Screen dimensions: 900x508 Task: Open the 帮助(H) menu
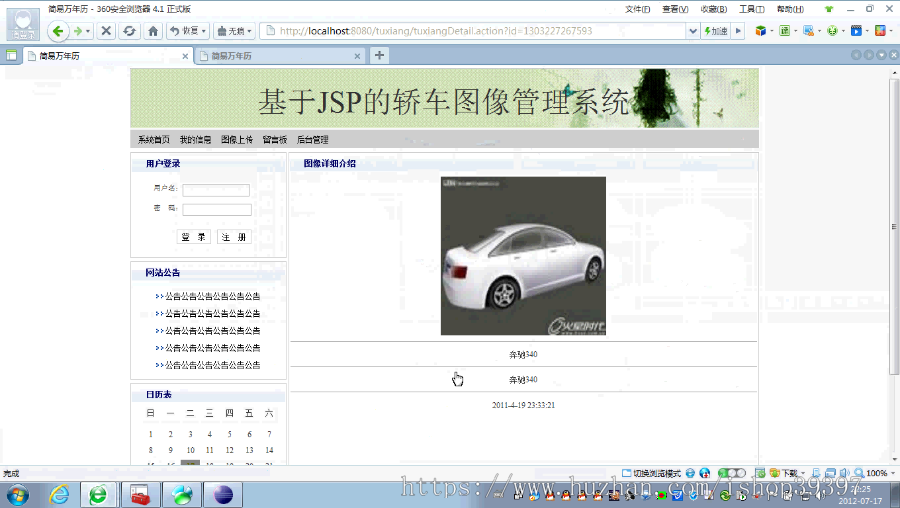tap(790, 9)
